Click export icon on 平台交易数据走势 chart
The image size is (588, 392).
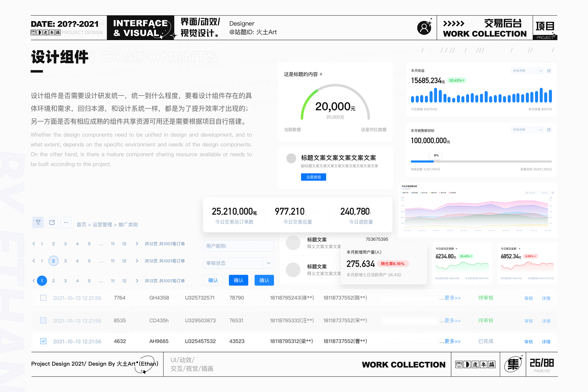[x=552, y=193]
